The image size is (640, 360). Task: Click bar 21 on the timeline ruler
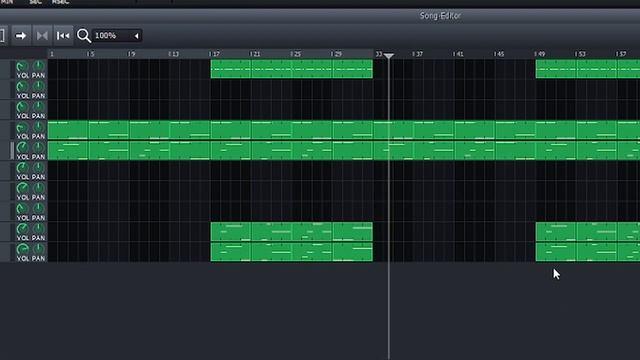pos(255,54)
